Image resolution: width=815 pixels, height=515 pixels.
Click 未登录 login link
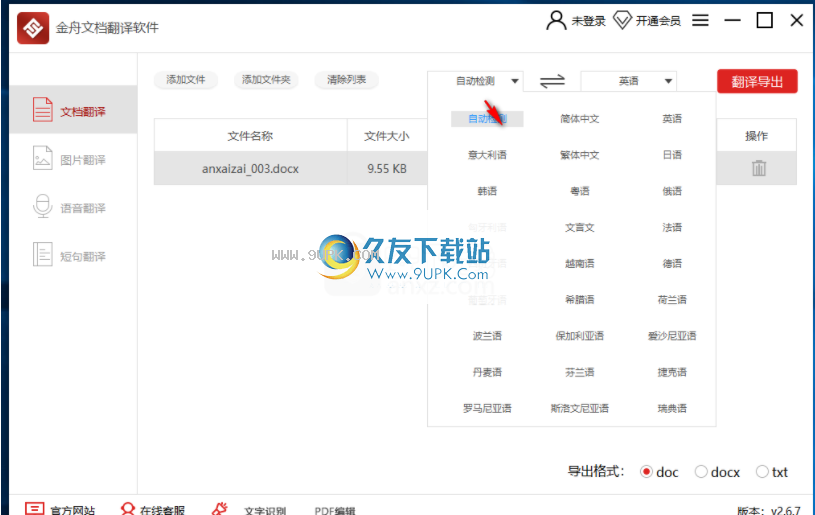[x=588, y=21]
